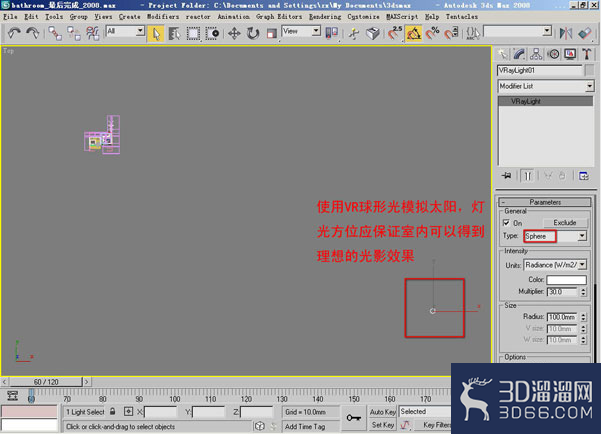Toggle Angle Snap icon
The height and width of the screenshot is (434, 601).
(x=414, y=33)
